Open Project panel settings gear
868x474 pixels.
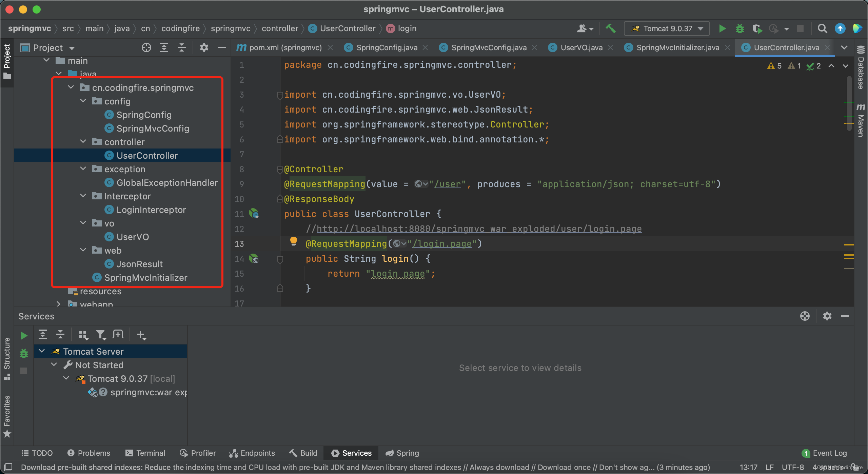[x=204, y=47]
